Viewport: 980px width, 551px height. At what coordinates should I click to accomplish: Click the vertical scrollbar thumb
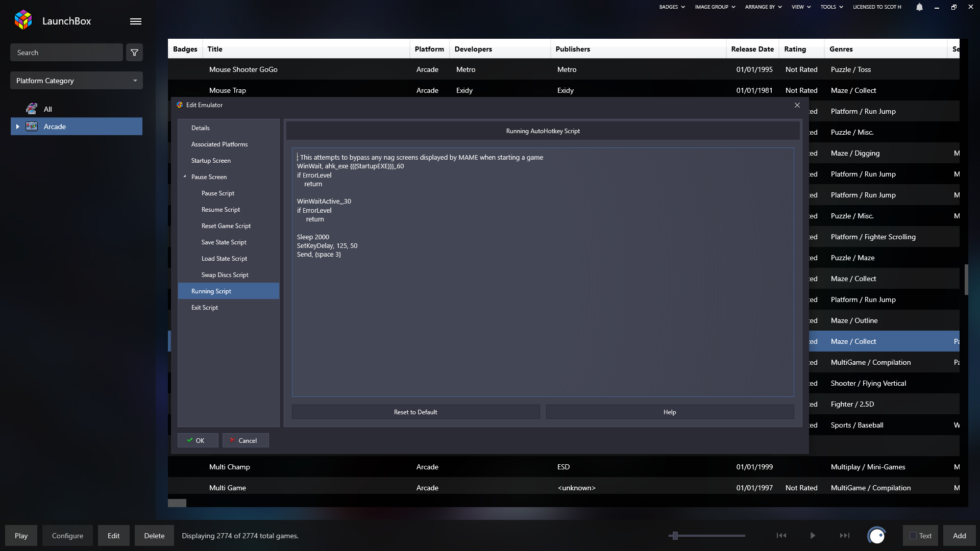(966, 280)
